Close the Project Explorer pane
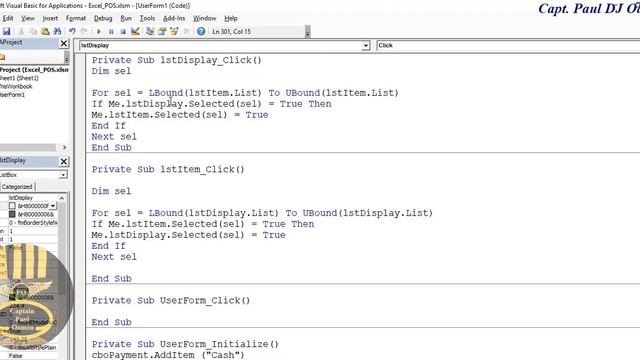The width and height of the screenshot is (640, 360). click(x=64, y=43)
